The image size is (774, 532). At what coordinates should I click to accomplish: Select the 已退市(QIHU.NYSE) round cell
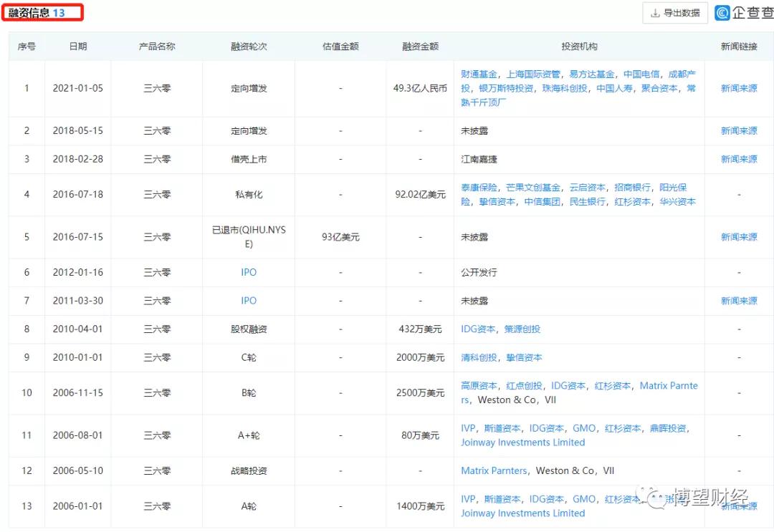[x=249, y=237]
